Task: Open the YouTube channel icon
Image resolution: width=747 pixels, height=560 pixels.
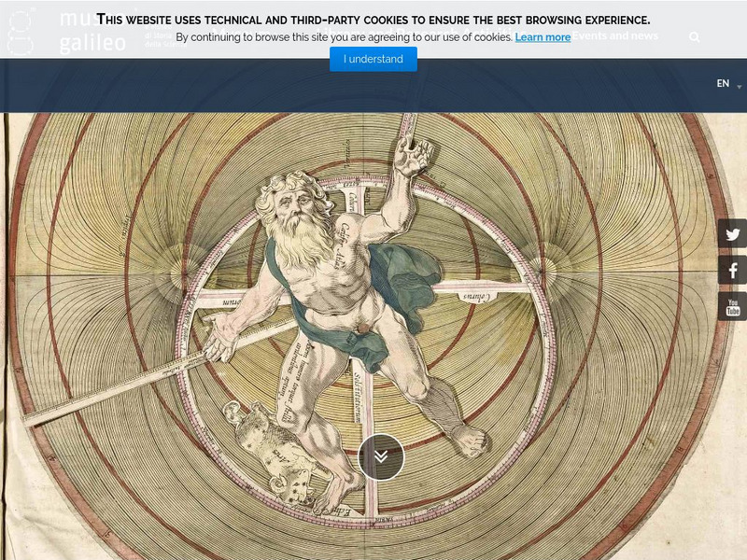Action: tap(732, 307)
